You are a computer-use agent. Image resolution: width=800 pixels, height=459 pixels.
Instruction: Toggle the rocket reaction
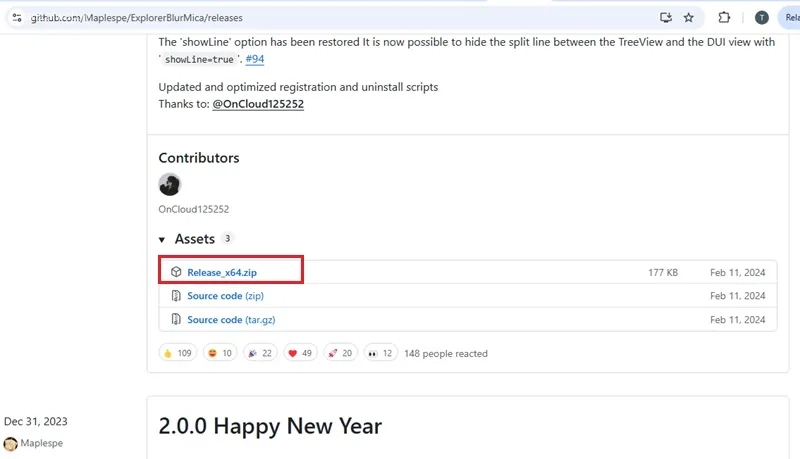(x=342, y=353)
